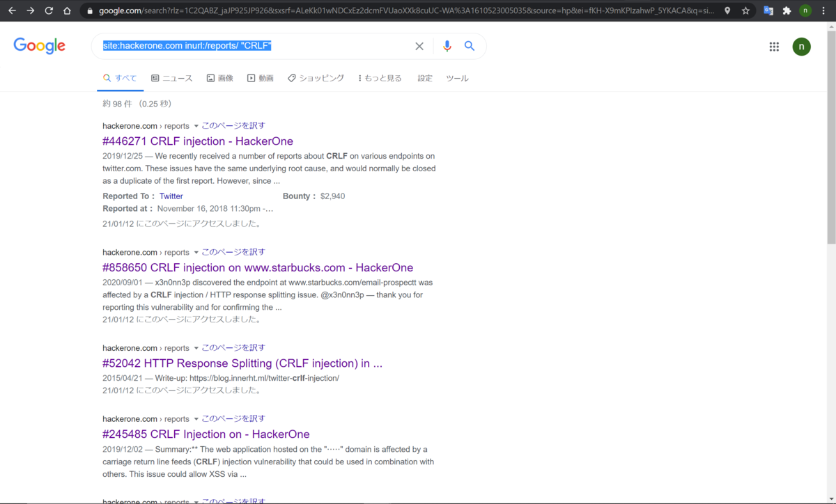Open ツール search tools
Screen dimensions: 836x504
(457, 79)
